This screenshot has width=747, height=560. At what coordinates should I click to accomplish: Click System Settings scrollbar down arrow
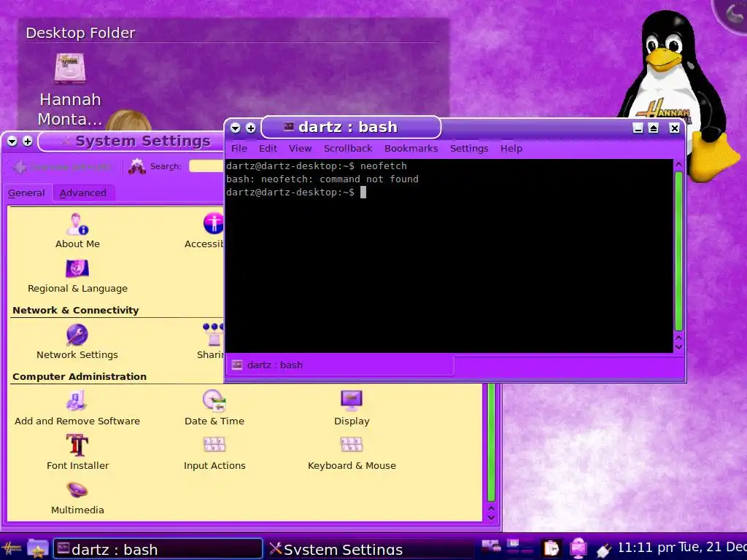point(491,518)
